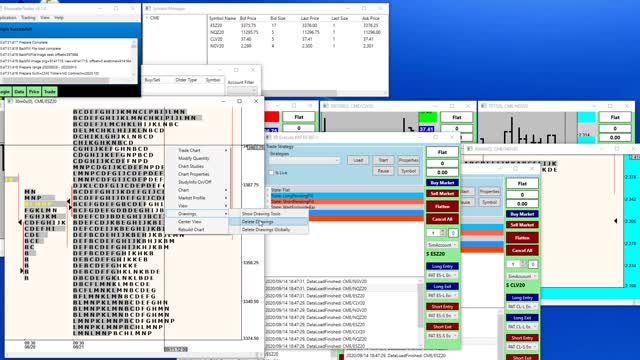Click Flatten in the ESZ20 panel
640x360 pixels.
[442, 207]
